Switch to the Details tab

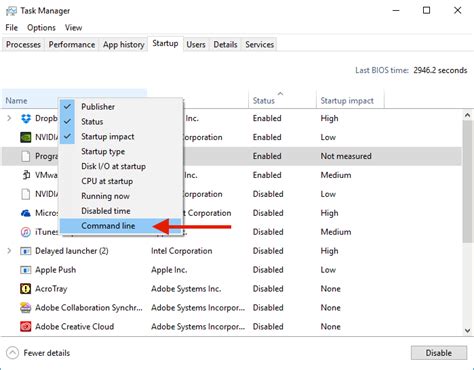pos(225,45)
